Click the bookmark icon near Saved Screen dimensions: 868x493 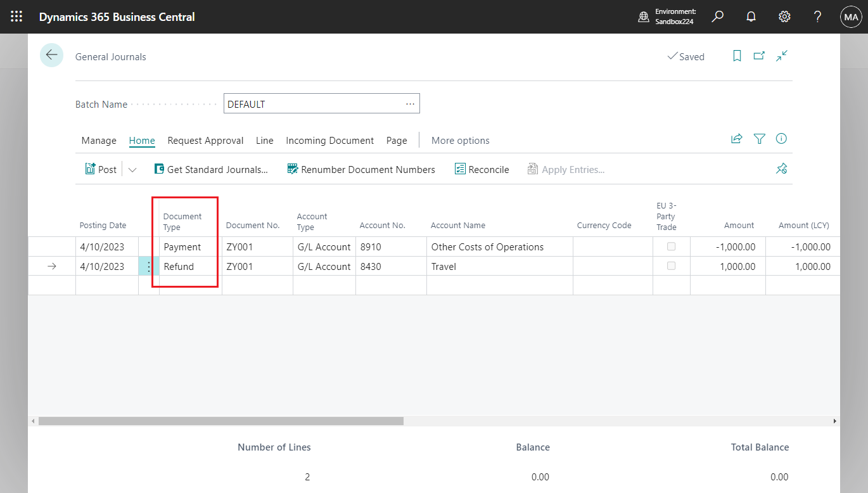[x=736, y=56]
